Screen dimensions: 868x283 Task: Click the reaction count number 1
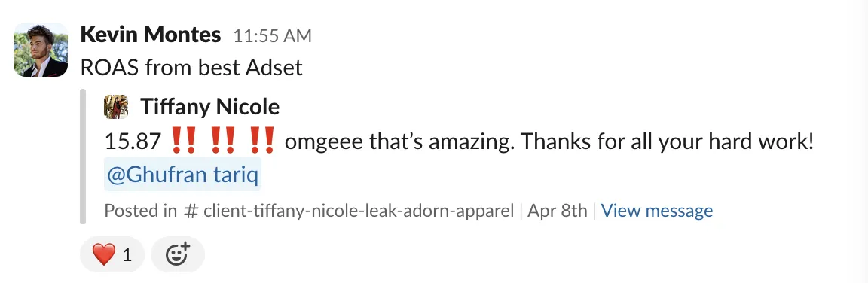(x=127, y=255)
